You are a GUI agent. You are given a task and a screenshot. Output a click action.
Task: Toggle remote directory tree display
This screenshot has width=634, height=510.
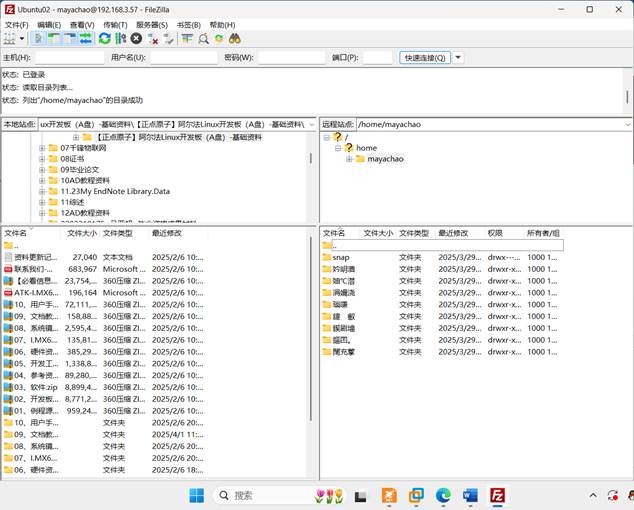(x=70, y=39)
